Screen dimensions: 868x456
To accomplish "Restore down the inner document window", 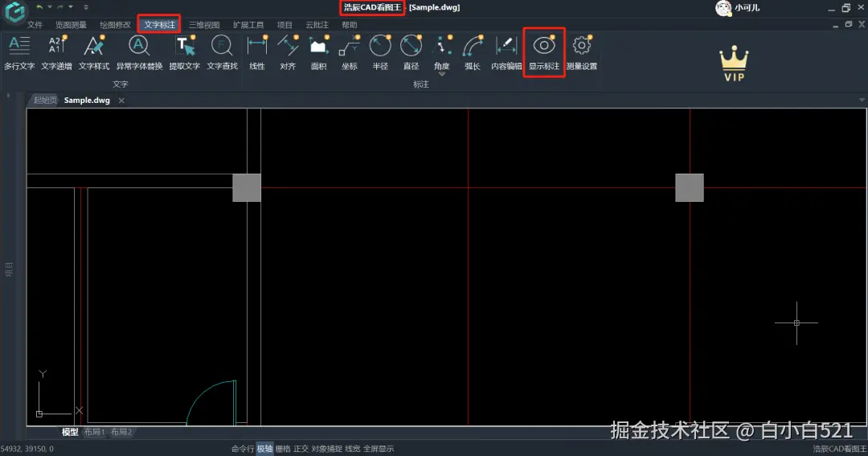I will [x=849, y=24].
